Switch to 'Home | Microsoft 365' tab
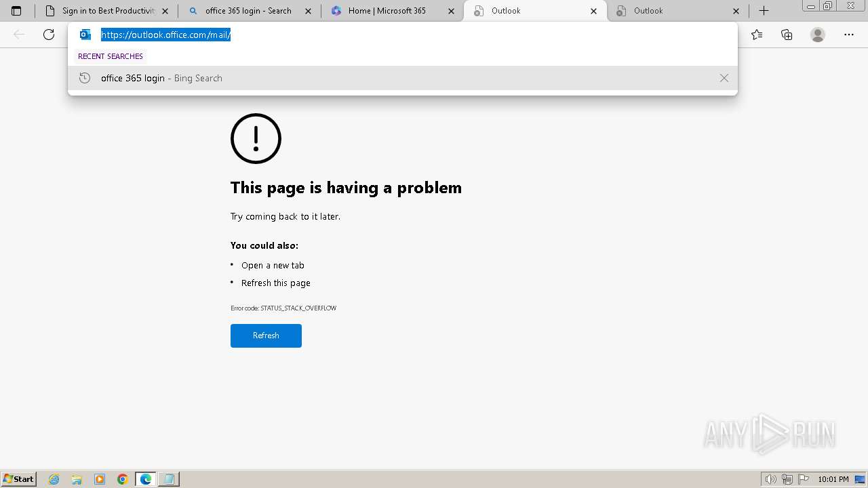The image size is (868, 488). tap(393, 11)
